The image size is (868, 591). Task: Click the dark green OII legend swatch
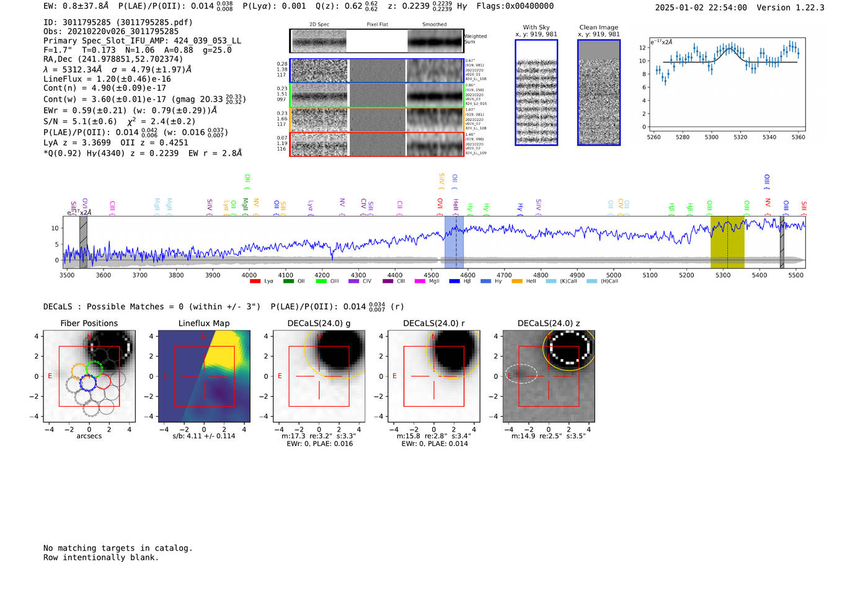tap(288, 282)
